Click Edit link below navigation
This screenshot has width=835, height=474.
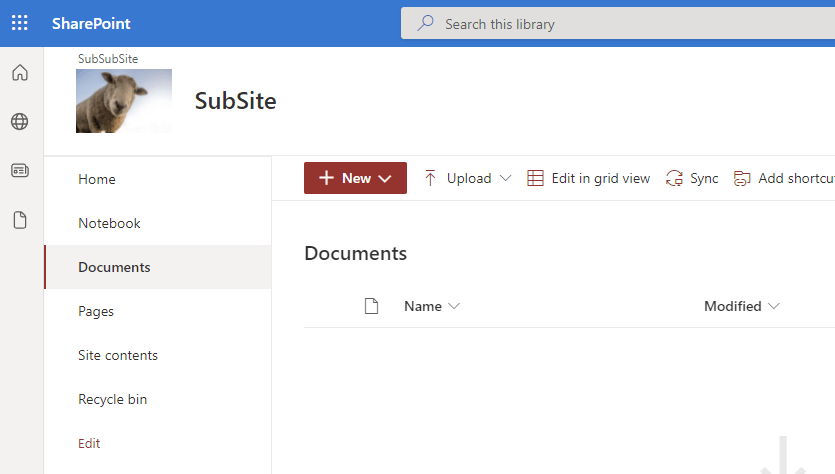89,443
